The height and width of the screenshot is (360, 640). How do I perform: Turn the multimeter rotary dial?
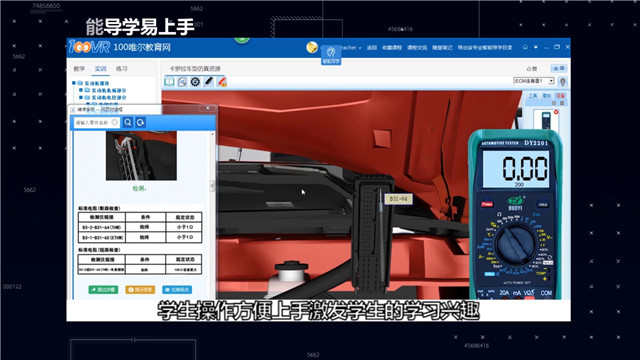(x=516, y=244)
